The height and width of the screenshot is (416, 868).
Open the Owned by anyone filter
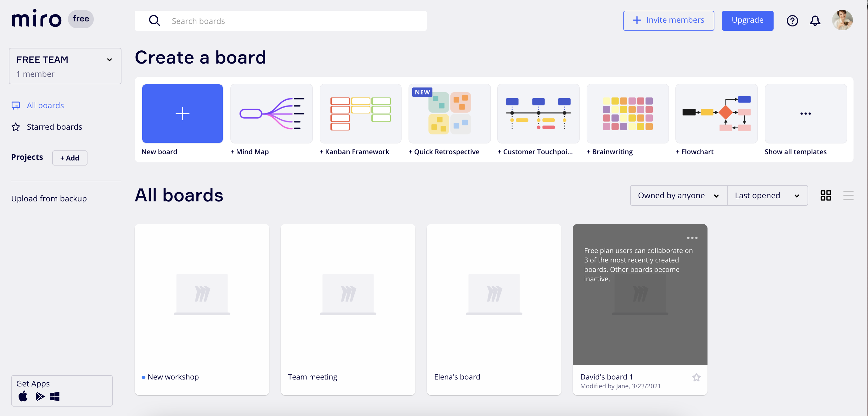(x=678, y=195)
